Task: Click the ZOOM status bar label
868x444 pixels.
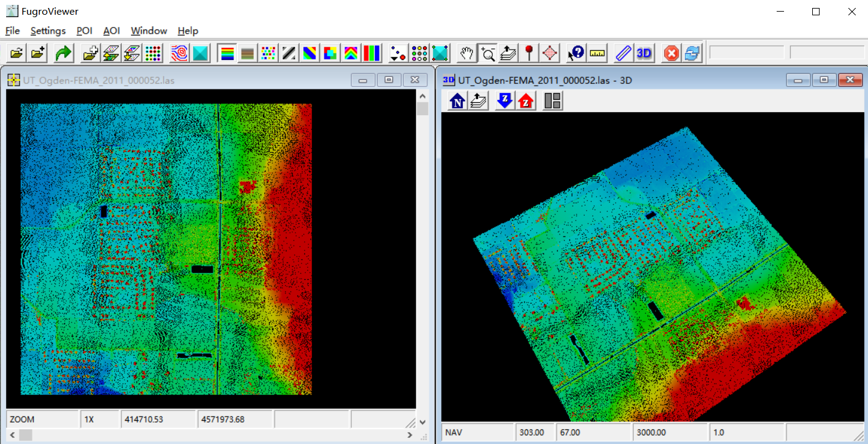Action: (x=43, y=420)
